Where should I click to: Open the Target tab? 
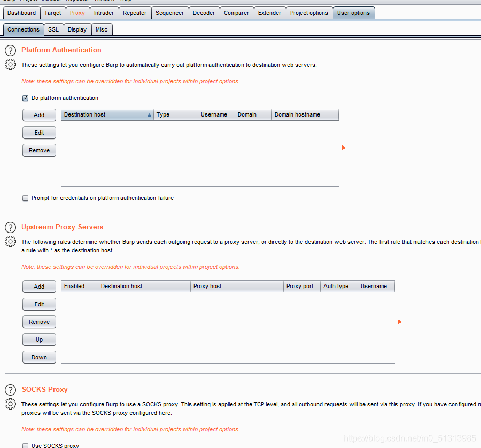click(53, 13)
